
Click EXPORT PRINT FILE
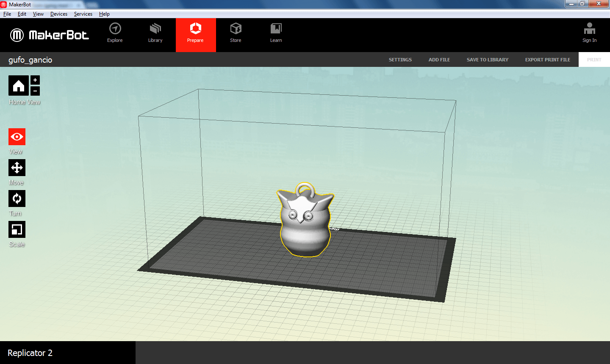pyautogui.click(x=548, y=60)
